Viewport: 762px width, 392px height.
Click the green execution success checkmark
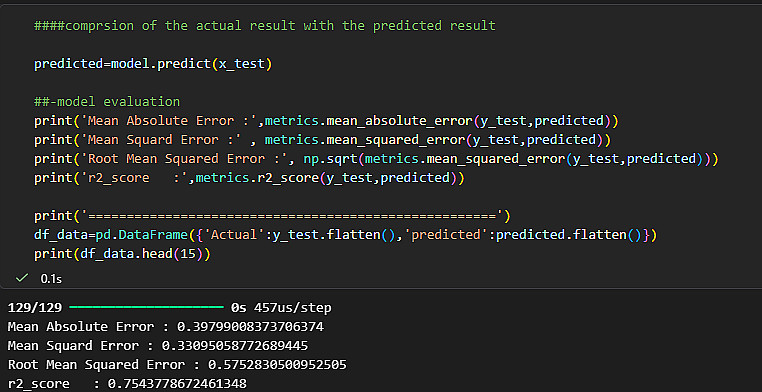point(20,278)
